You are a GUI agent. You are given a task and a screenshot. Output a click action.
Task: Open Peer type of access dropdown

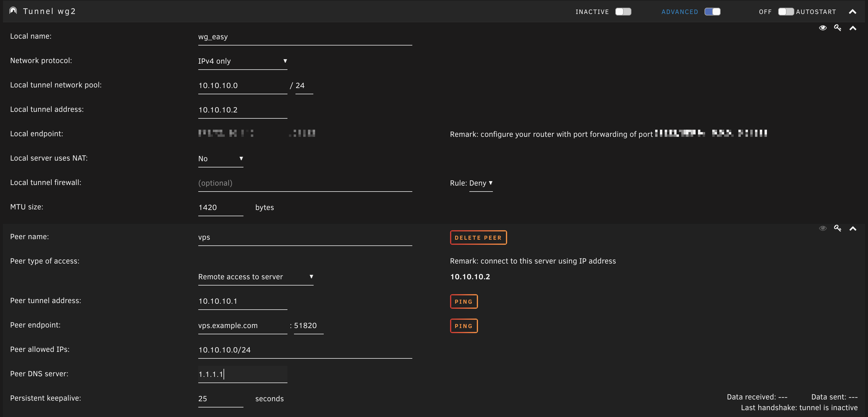pos(255,277)
